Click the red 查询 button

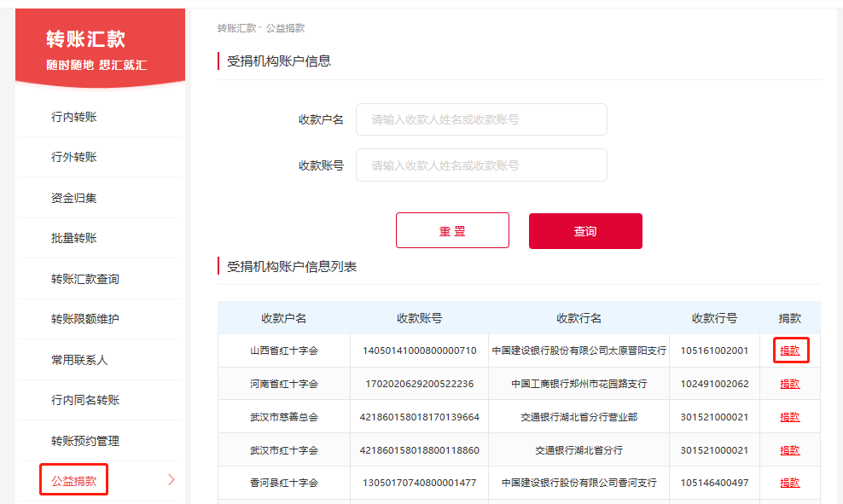point(585,230)
